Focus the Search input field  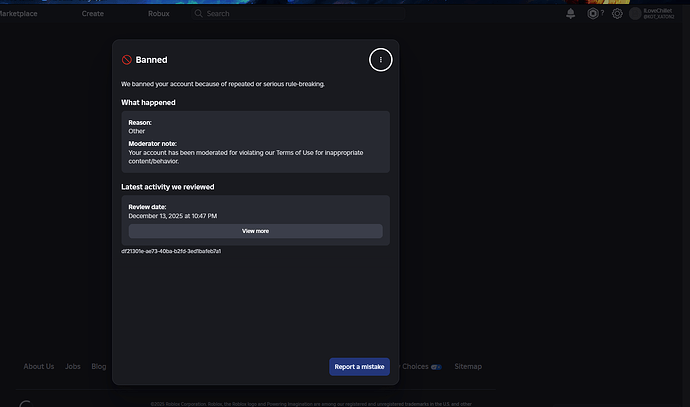pyautogui.click(x=298, y=14)
